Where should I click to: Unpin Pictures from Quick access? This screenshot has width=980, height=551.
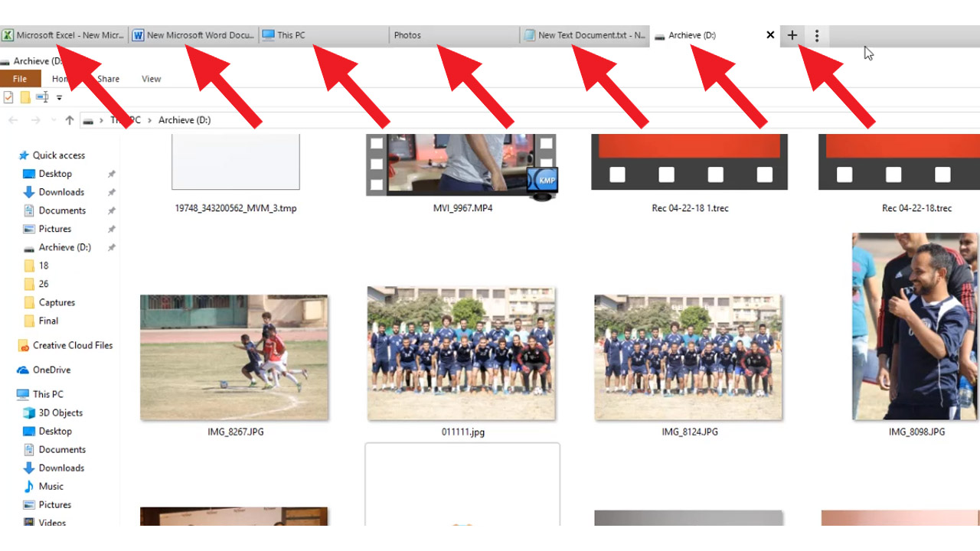111,229
